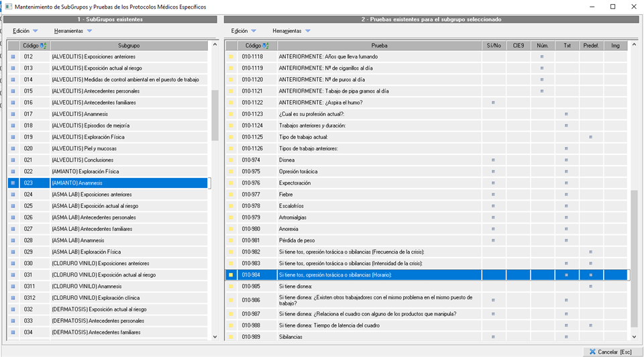Click the yellow icon beside test 010-1118
Image resolution: width=644 pixels, height=357 pixels.
click(x=231, y=57)
